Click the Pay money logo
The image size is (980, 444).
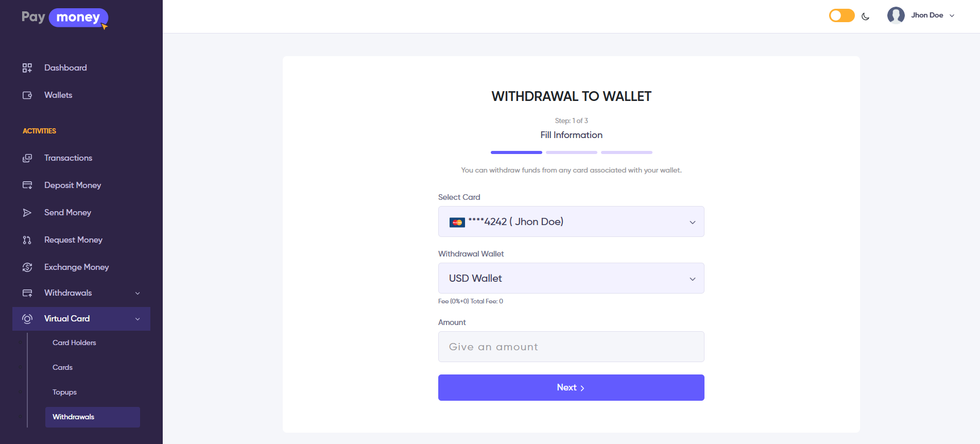pos(65,18)
